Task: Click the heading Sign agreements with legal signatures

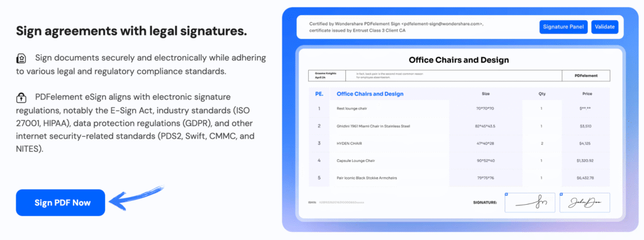Action: coord(131,31)
